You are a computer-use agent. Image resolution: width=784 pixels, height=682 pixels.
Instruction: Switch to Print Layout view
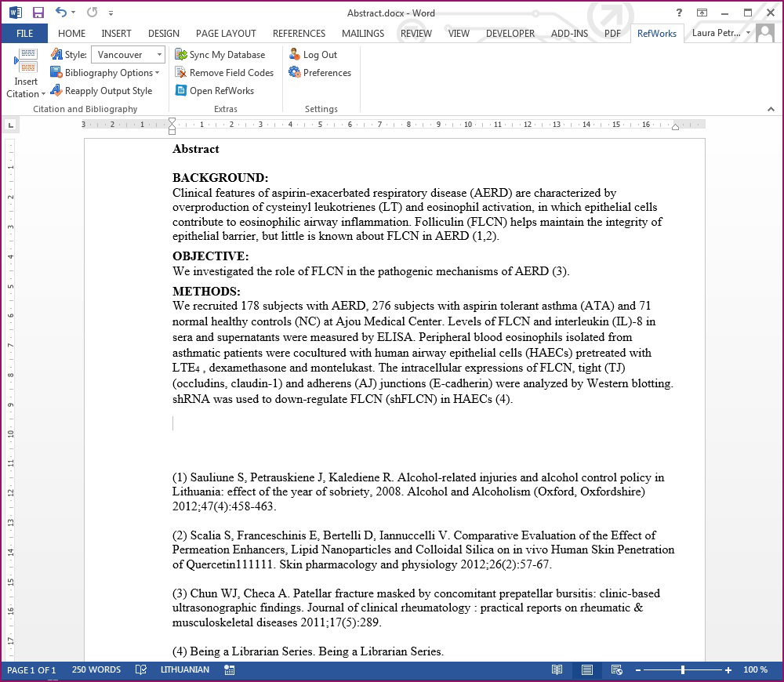click(586, 670)
